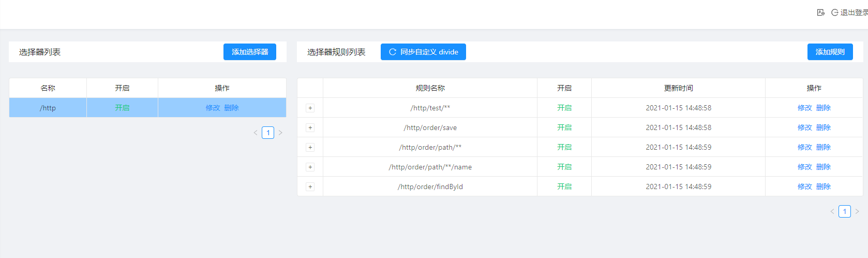868x258 pixels.
Task: Click the 选择器列表 heading
Action: pos(40,52)
